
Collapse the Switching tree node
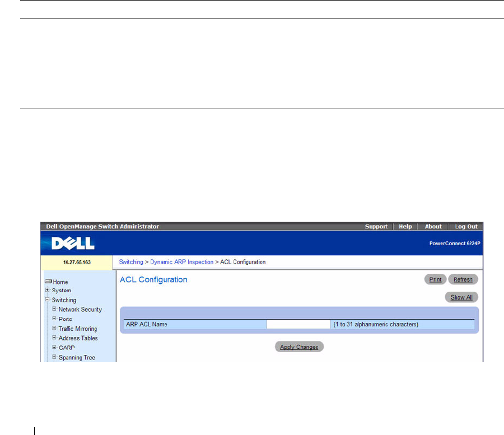[x=47, y=300]
